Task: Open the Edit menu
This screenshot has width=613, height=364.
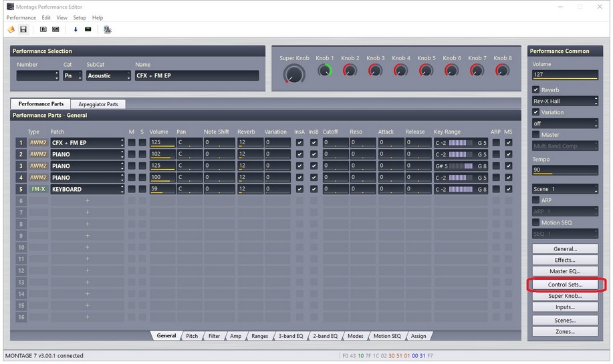Action: pyautogui.click(x=46, y=17)
